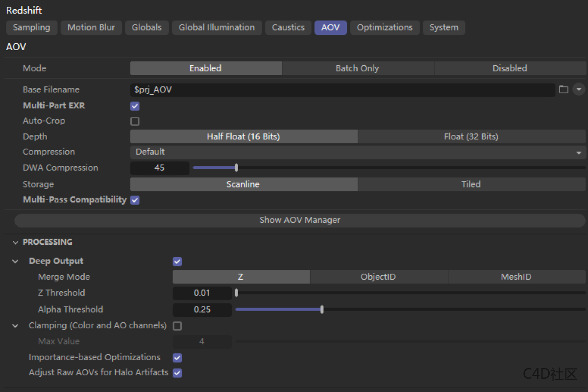Collapse the PROCESSING section

[16, 242]
